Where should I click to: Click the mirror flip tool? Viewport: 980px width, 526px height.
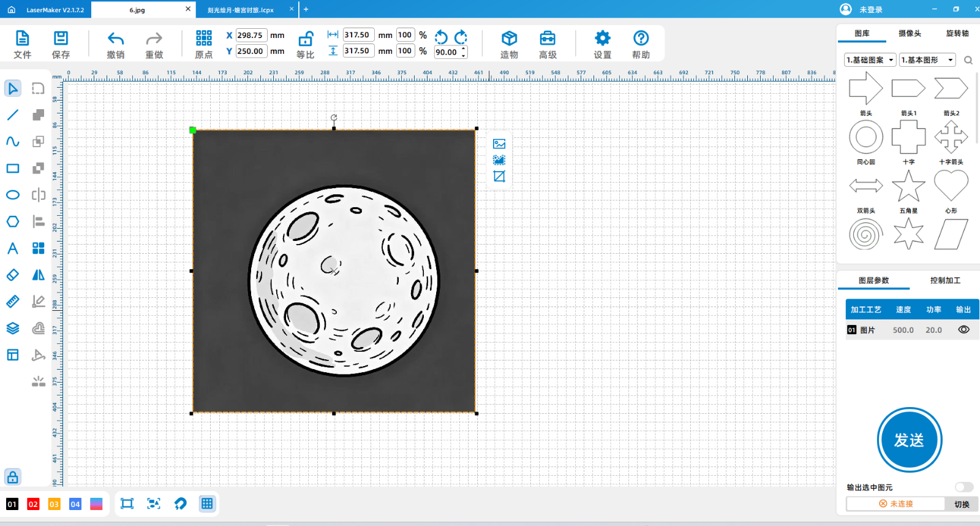(x=39, y=275)
